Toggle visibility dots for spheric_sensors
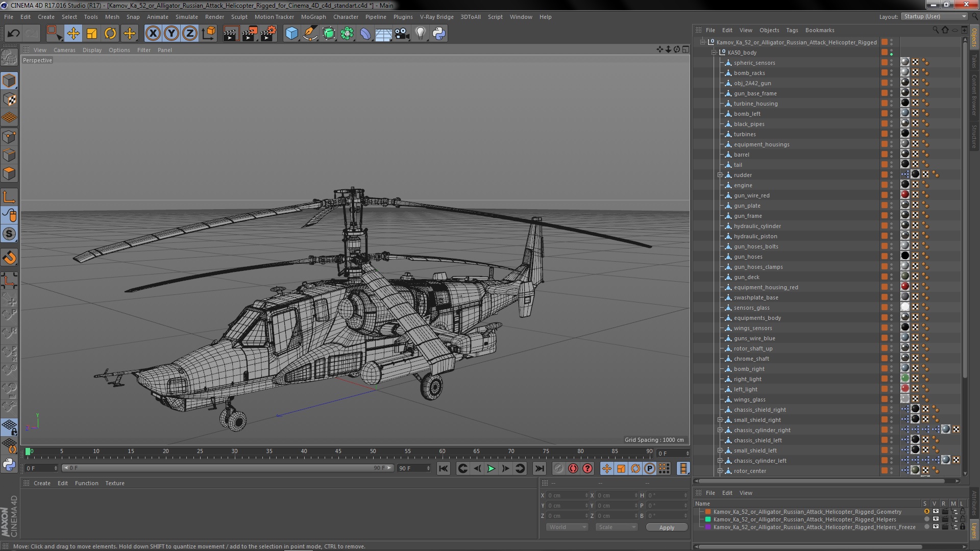980x551 pixels. point(892,63)
